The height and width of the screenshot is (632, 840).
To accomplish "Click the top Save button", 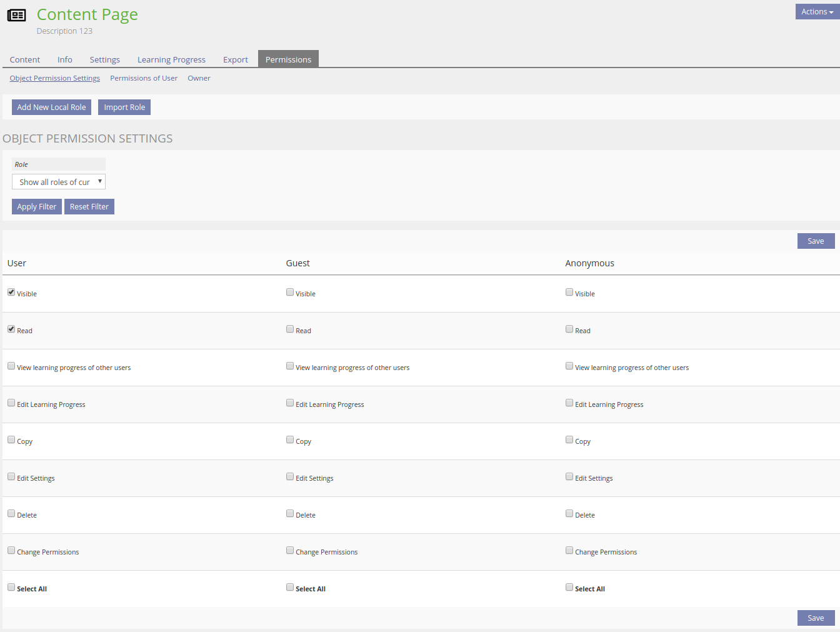I will point(816,241).
